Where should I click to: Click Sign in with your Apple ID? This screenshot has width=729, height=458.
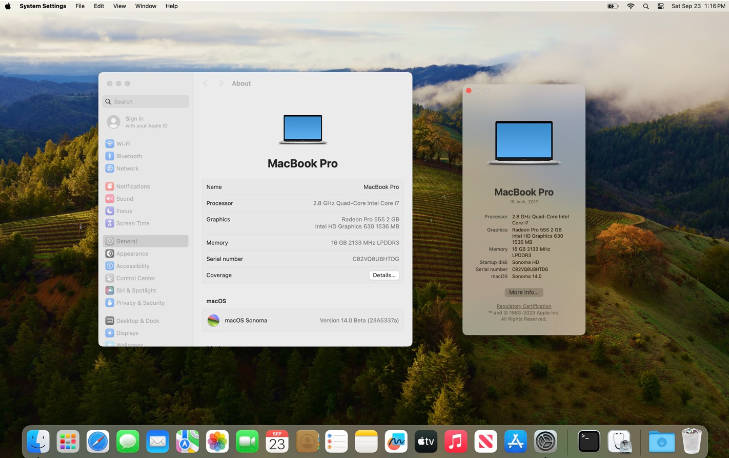[x=146, y=122]
